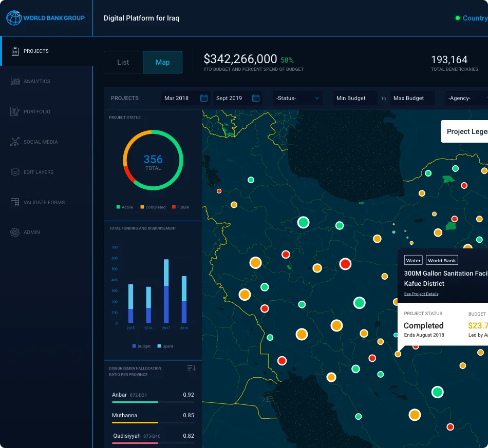This screenshot has width=488, height=448.
Task: Click Digital Platform for Iraq title
Action: tap(141, 18)
